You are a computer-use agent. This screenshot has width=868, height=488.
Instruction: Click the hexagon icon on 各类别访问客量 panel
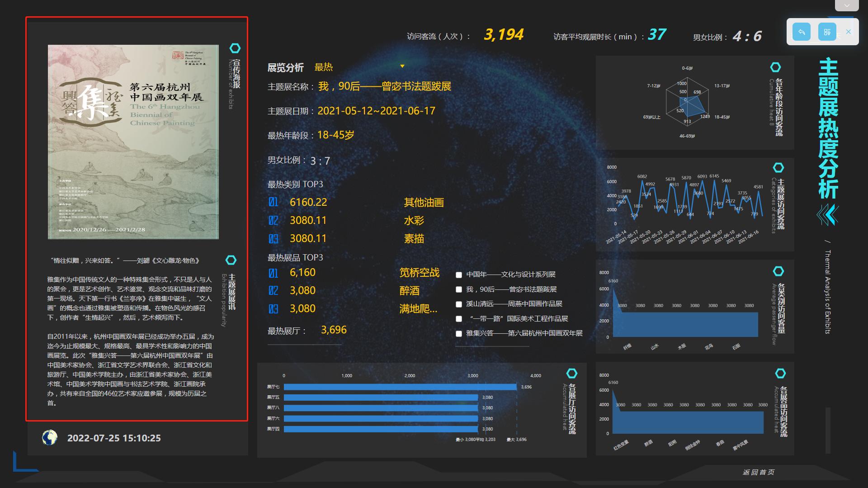point(778,271)
